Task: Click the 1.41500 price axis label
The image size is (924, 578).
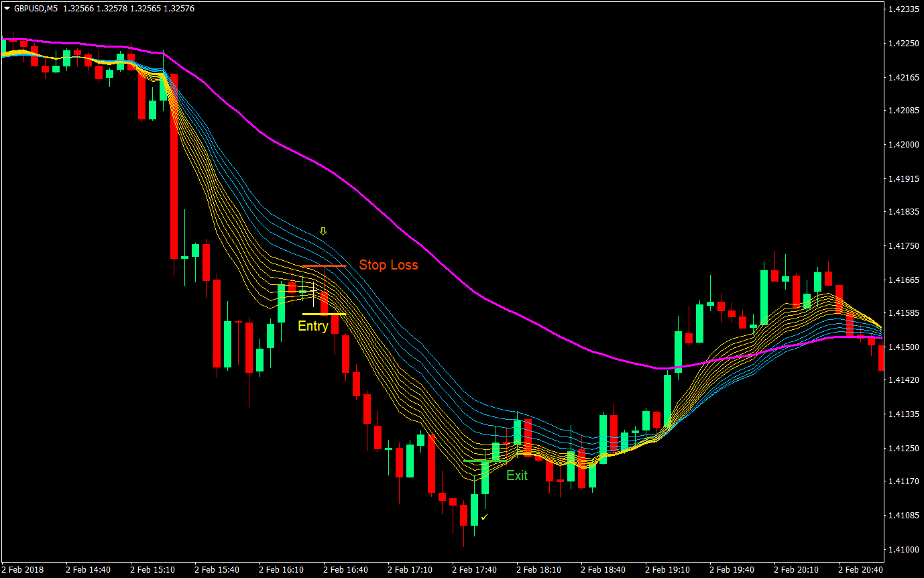Action: tap(903, 347)
